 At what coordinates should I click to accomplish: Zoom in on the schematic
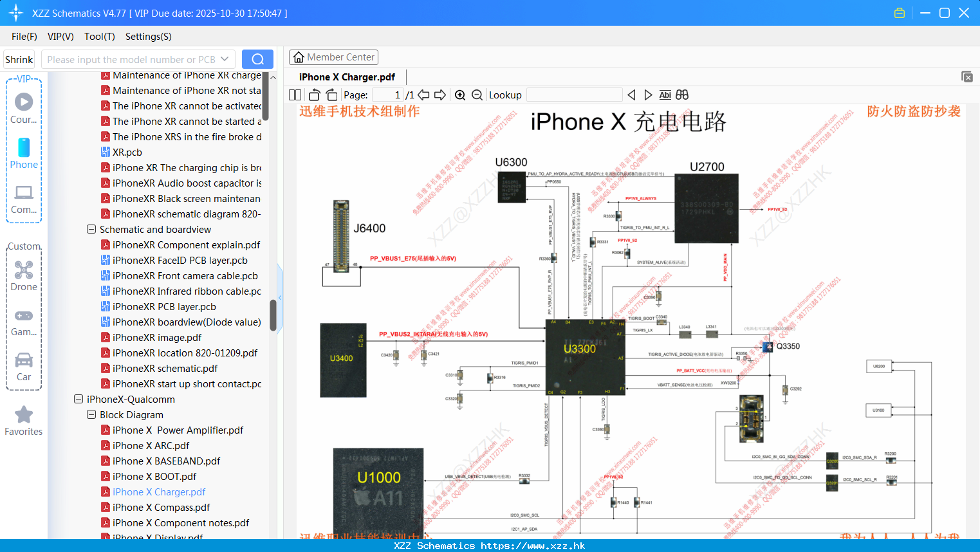pos(460,95)
